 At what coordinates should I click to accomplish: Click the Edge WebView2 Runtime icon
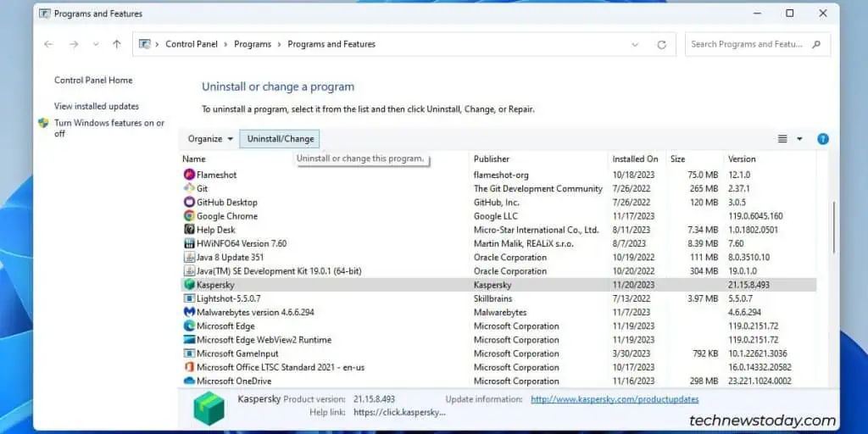(x=189, y=340)
